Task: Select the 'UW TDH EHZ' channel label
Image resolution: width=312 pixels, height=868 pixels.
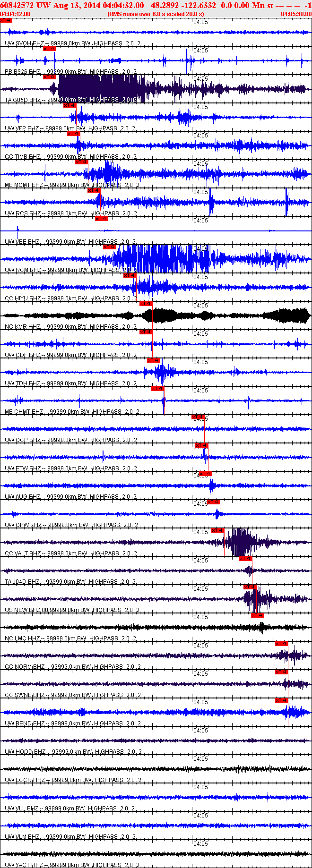Action: 22,383
